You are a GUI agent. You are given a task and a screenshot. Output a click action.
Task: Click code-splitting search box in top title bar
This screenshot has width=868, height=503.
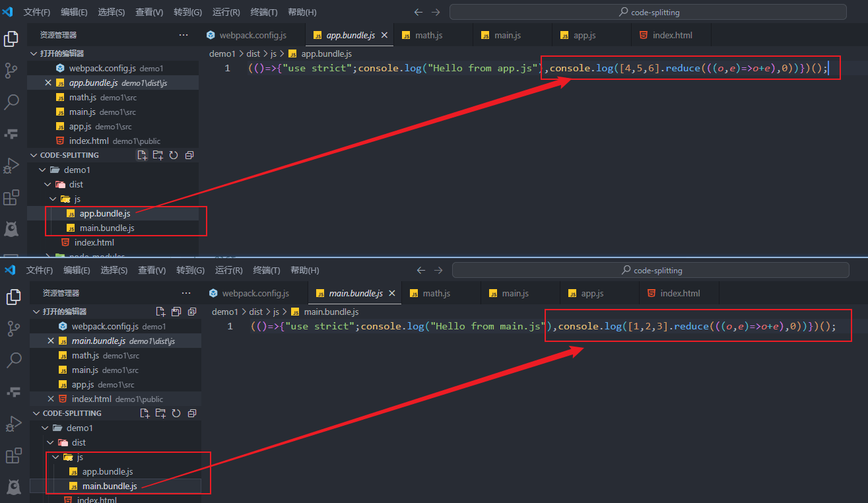(x=648, y=12)
